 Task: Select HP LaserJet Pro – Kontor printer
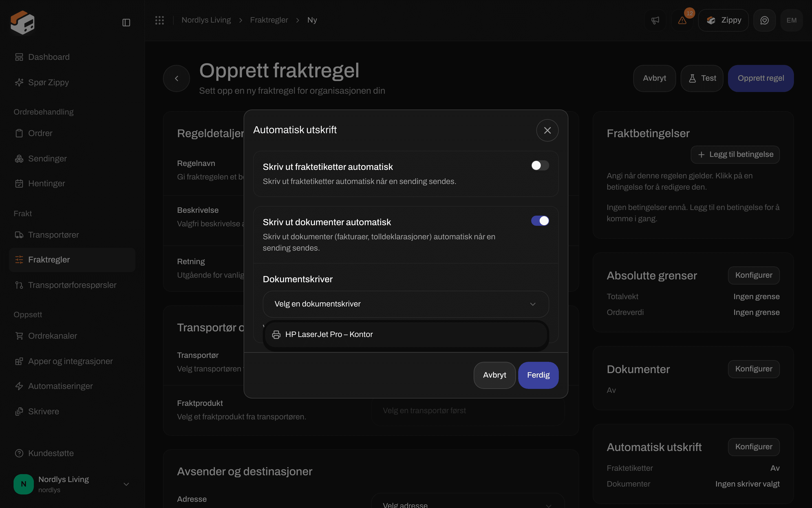tap(406, 335)
